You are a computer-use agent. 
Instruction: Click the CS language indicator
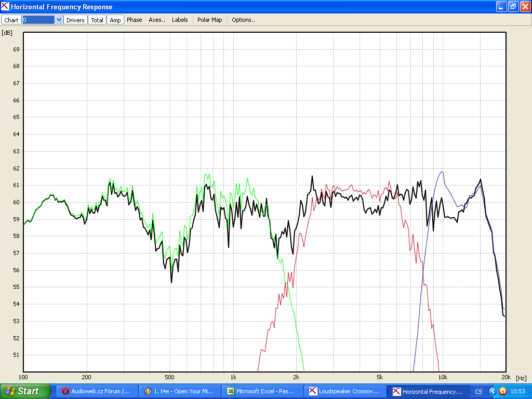(478, 392)
